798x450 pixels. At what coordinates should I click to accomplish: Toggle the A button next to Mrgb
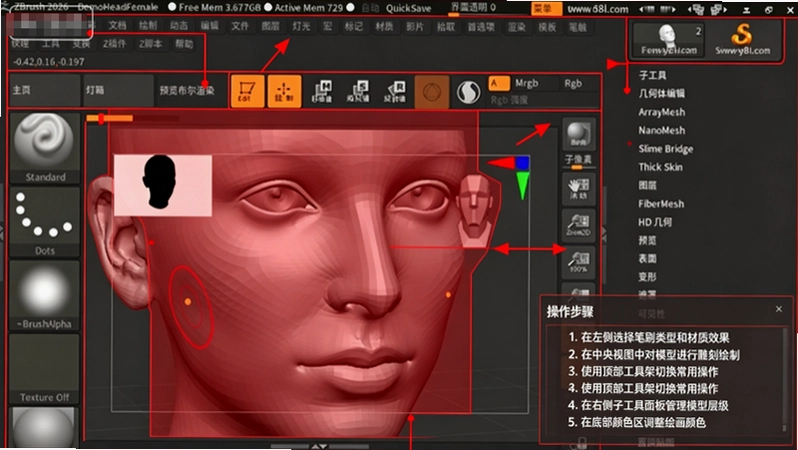point(499,83)
